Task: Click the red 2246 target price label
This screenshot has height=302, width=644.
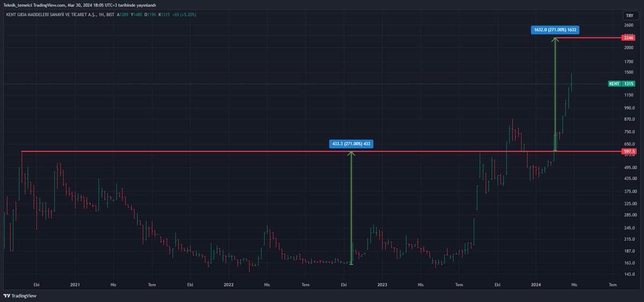Action: pyautogui.click(x=628, y=38)
